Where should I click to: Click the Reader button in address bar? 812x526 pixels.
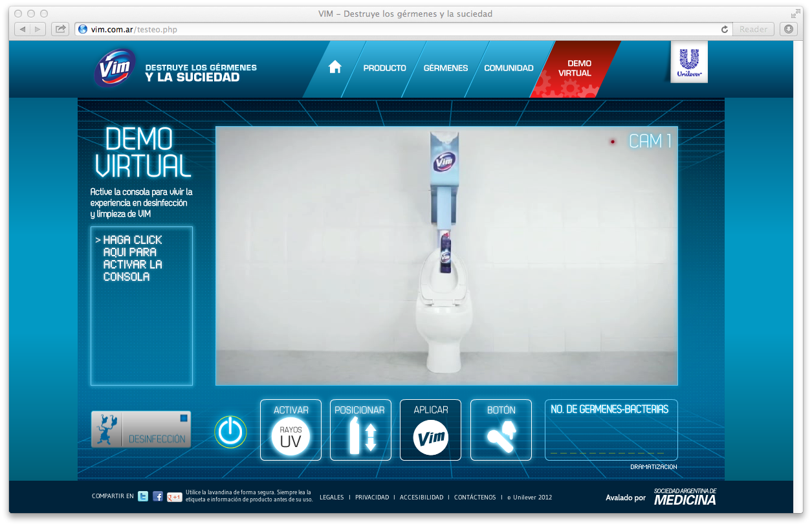point(753,29)
